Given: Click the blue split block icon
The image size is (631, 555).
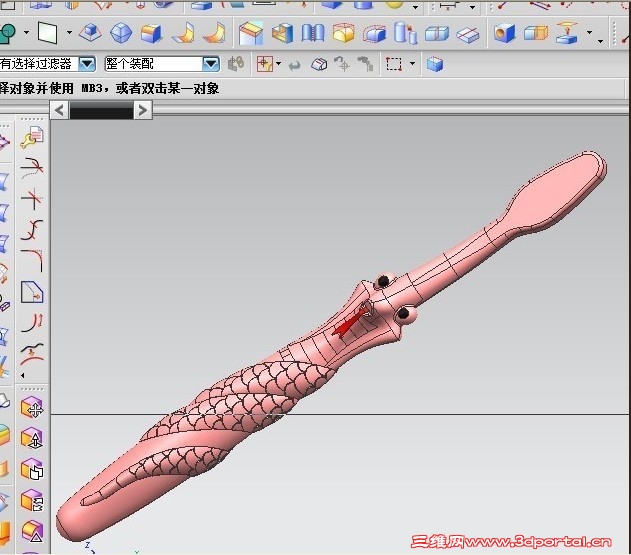Looking at the screenshot, I should (437, 33).
